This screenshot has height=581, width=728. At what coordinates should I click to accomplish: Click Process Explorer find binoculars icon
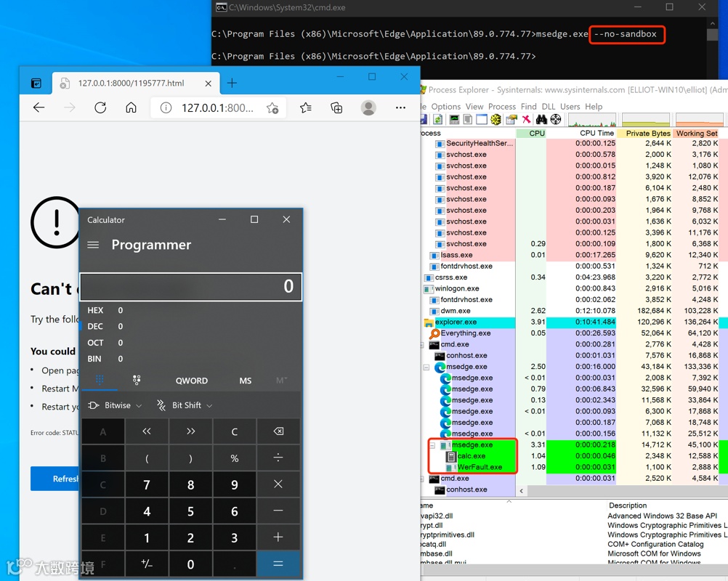(x=541, y=120)
